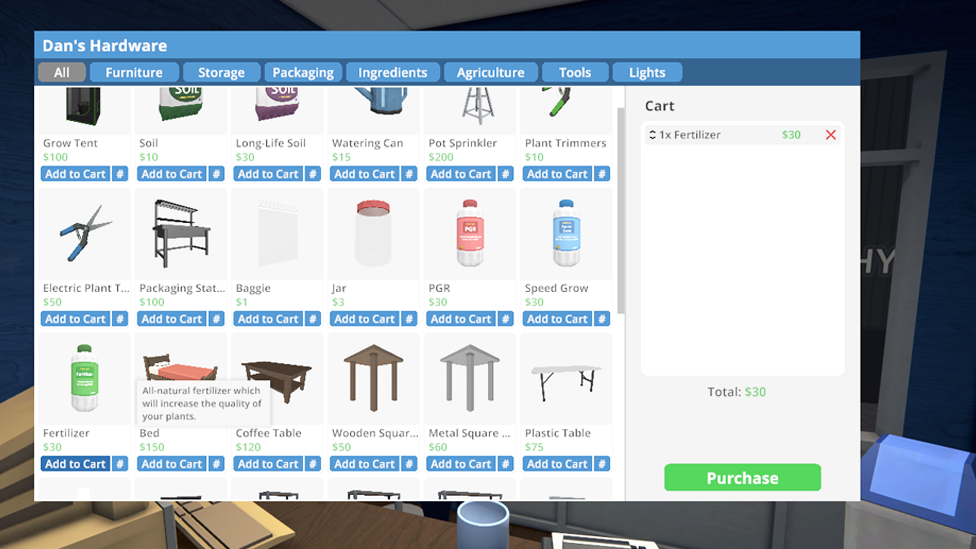976x549 pixels.
Task: Add Metal Square Table to cart
Action: click(x=461, y=464)
